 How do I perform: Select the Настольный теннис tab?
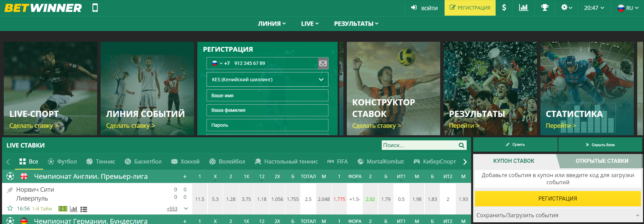286,161
